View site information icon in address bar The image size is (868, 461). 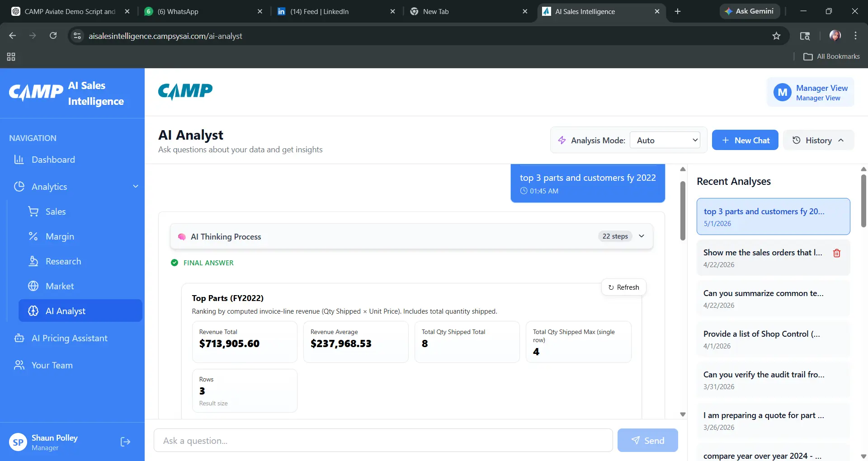tap(77, 36)
